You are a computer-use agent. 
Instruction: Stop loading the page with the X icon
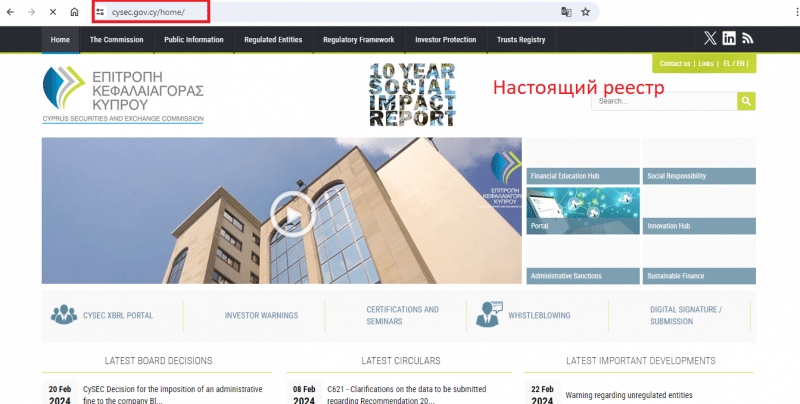[x=53, y=12]
